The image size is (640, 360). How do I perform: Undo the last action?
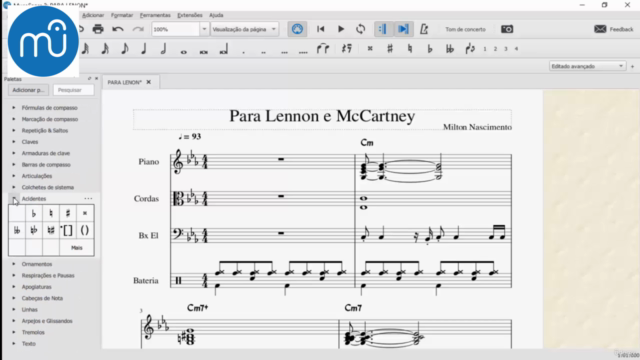coord(118,29)
